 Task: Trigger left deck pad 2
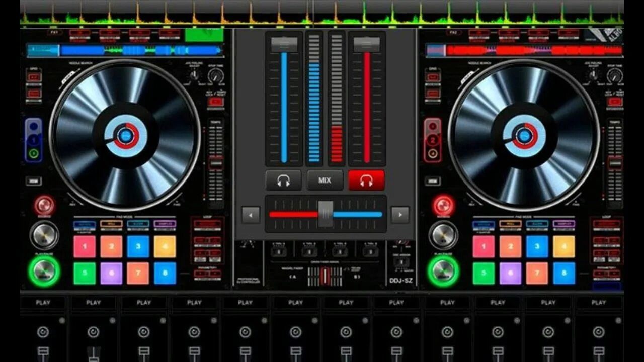click(x=111, y=247)
